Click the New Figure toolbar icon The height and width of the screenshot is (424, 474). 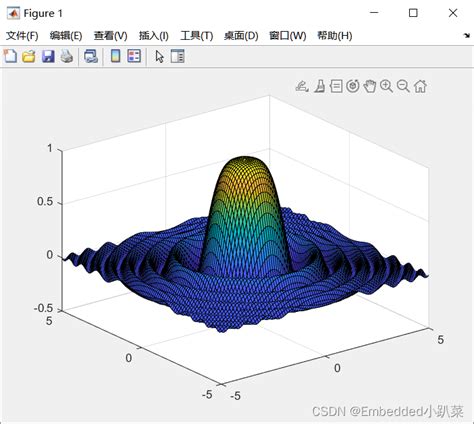pyautogui.click(x=10, y=56)
